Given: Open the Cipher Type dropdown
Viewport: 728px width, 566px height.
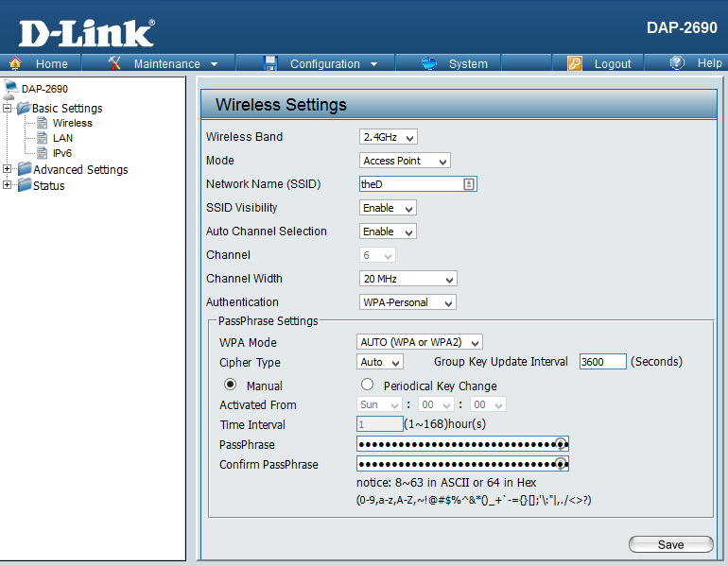Looking at the screenshot, I should (379, 362).
